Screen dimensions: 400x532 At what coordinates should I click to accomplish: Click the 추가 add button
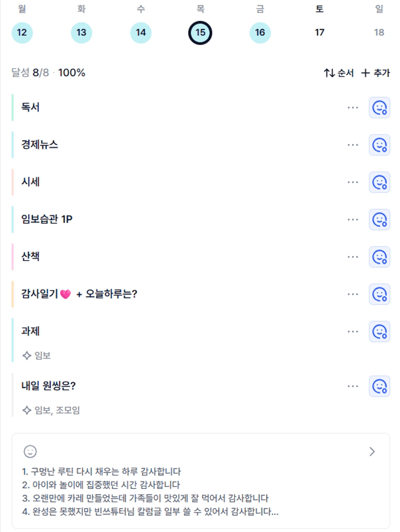pos(376,73)
